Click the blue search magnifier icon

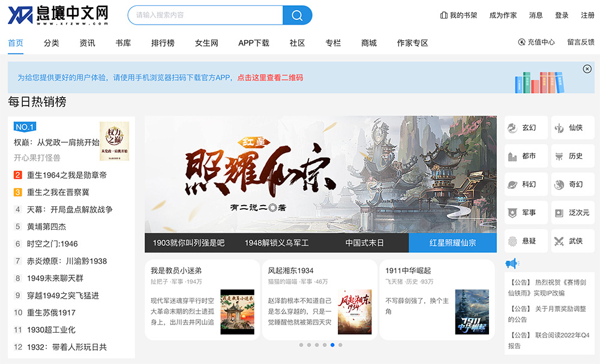[296, 14]
